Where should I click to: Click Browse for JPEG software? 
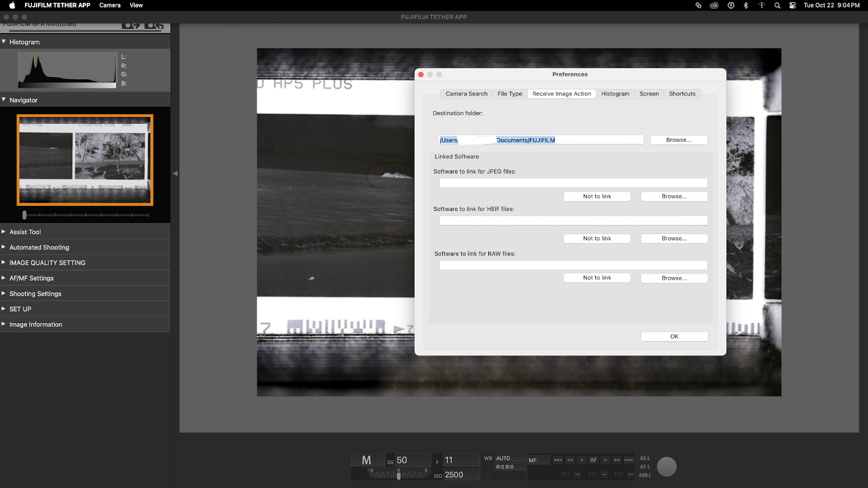point(674,196)
